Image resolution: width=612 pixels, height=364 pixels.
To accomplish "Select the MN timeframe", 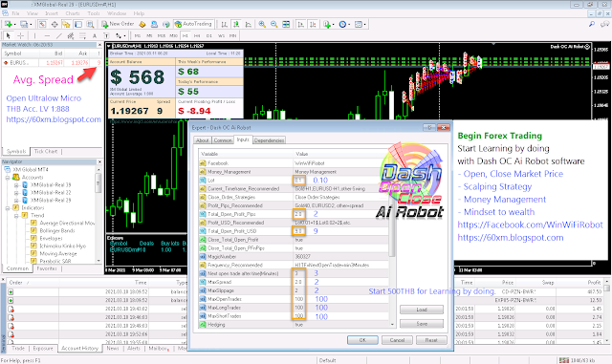I will 233,35.
